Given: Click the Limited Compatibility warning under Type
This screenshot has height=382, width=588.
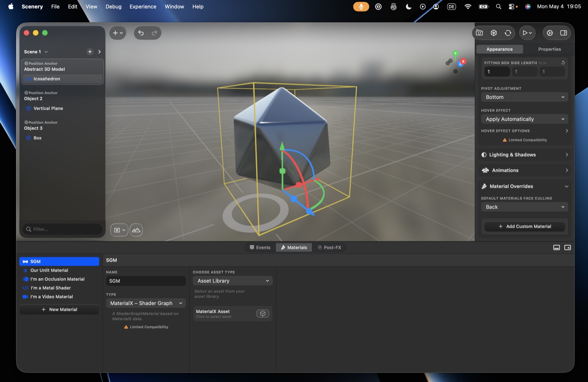Looking at the screenshot, I should (146, 327).
